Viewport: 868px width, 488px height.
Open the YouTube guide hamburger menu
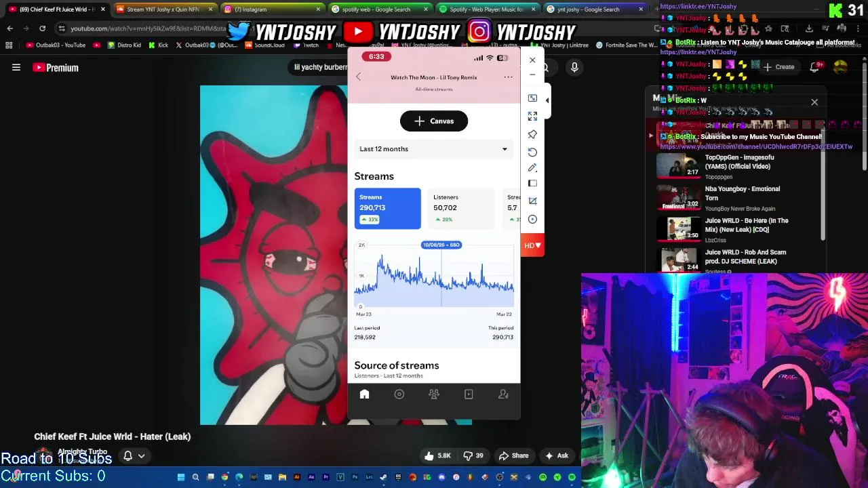tap(16, 67)
